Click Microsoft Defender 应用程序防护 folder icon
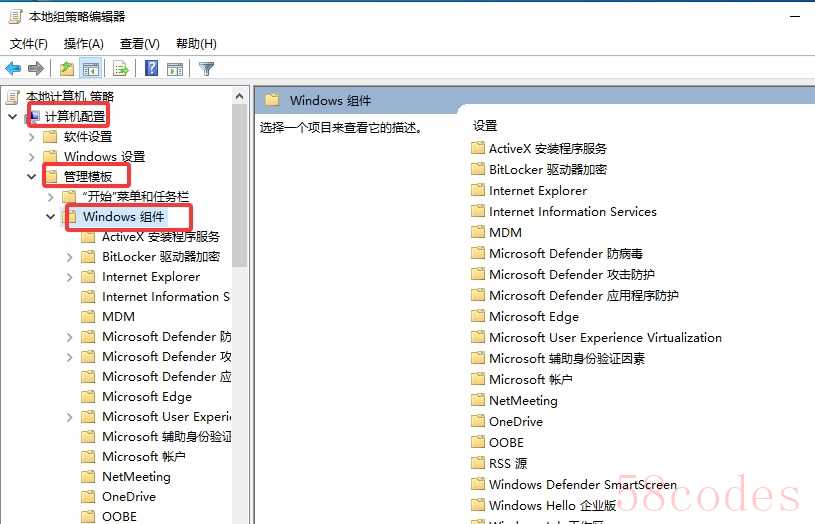 coord(478,295)
